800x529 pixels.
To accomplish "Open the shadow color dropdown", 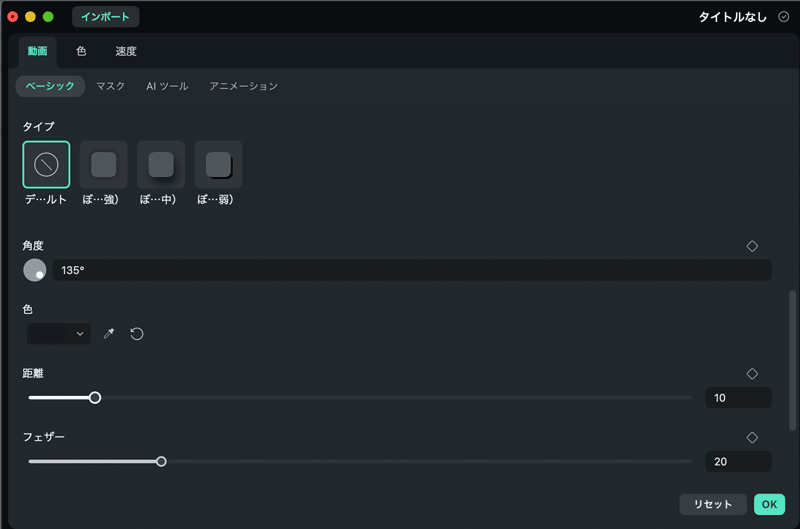I will click(x=59, y=334).
